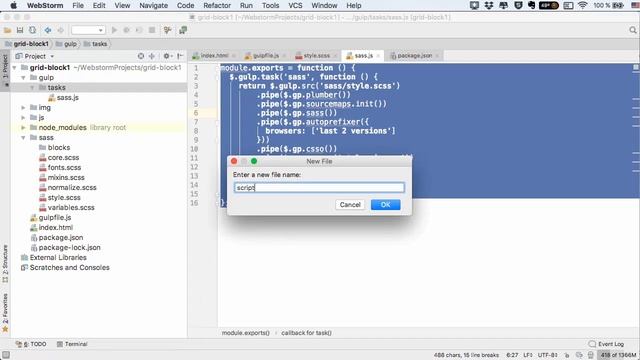Expand the js folder
Image resolution: width=640 pixels, height=360 pixels.
point(24,118)
